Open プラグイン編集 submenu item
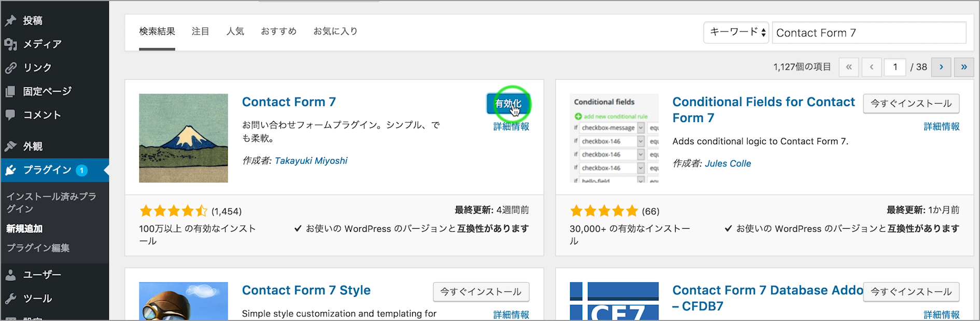Screen dimensions: 980x321 (x=38, y=248)
